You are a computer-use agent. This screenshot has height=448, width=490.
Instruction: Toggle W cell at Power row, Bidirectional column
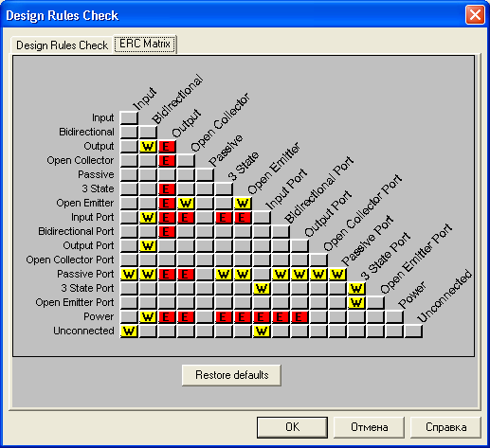148,316
